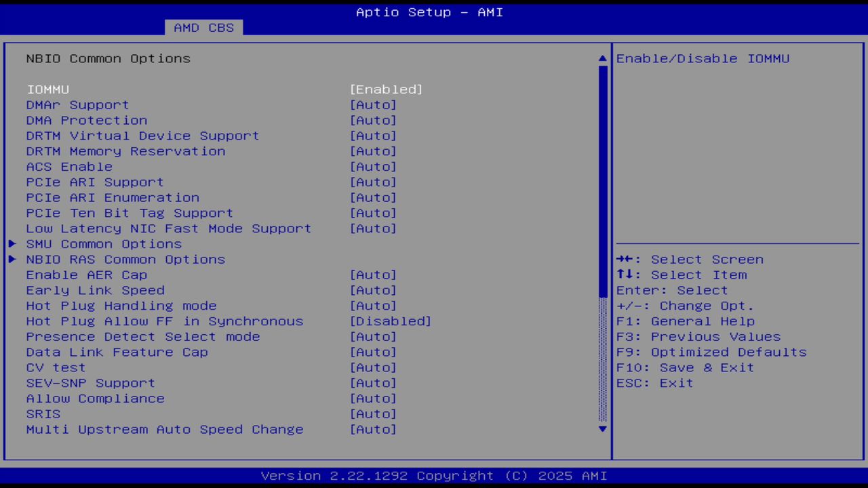Click the lower dotted scrollbar track
868x488 pixels.
602,359
